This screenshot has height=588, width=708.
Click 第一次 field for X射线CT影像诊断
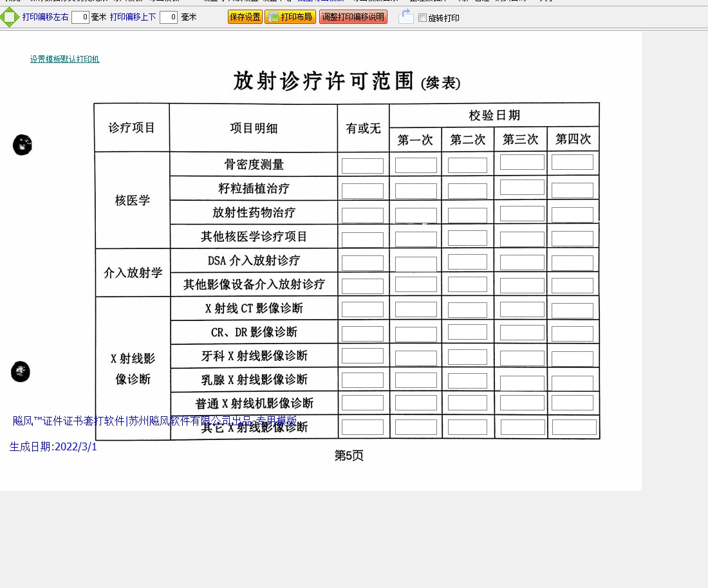416,309
